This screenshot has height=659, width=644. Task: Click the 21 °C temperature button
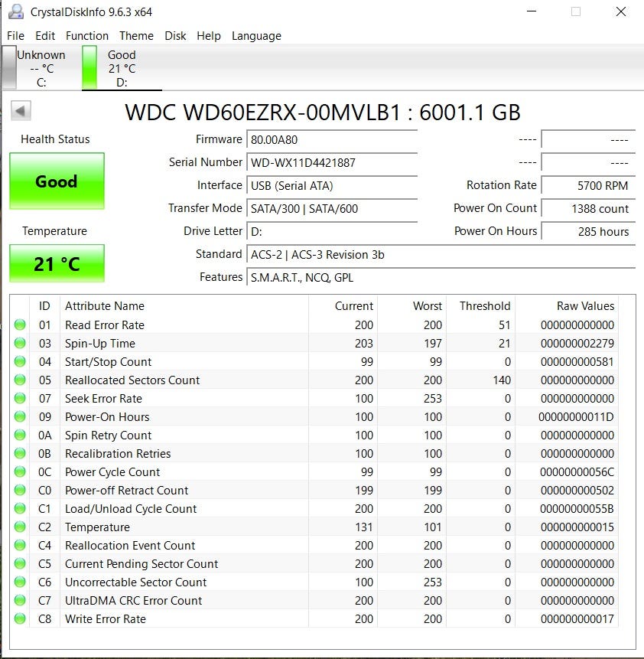click(57, 263)
